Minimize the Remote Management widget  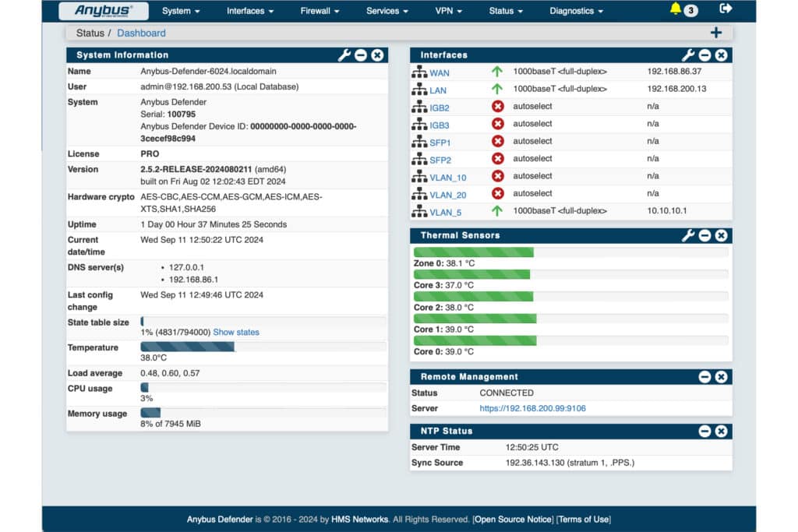coord(704,377)
